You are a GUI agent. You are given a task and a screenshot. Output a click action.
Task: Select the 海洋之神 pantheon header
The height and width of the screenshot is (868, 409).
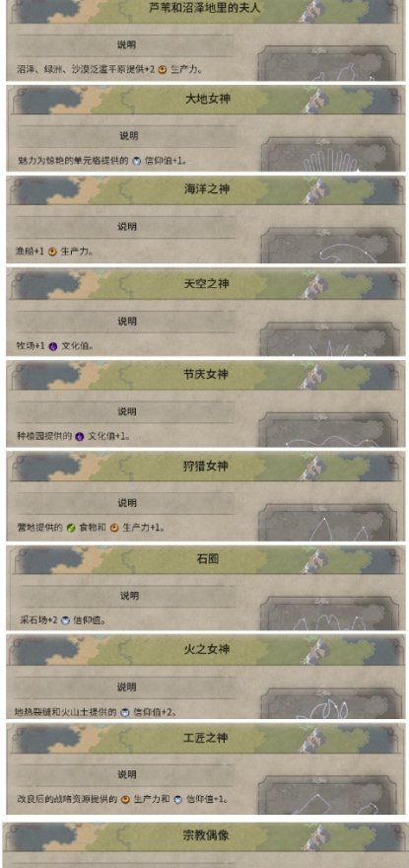(206, 189)
